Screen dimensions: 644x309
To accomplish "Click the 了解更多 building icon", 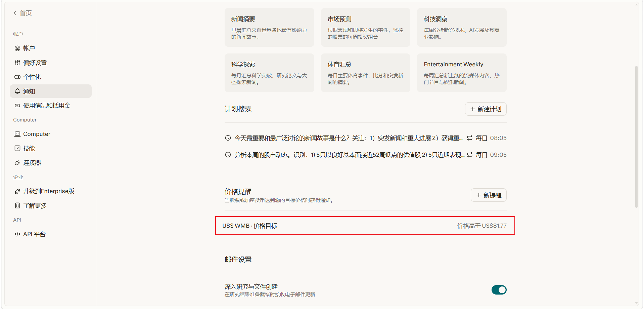I will tap(17, 205).
